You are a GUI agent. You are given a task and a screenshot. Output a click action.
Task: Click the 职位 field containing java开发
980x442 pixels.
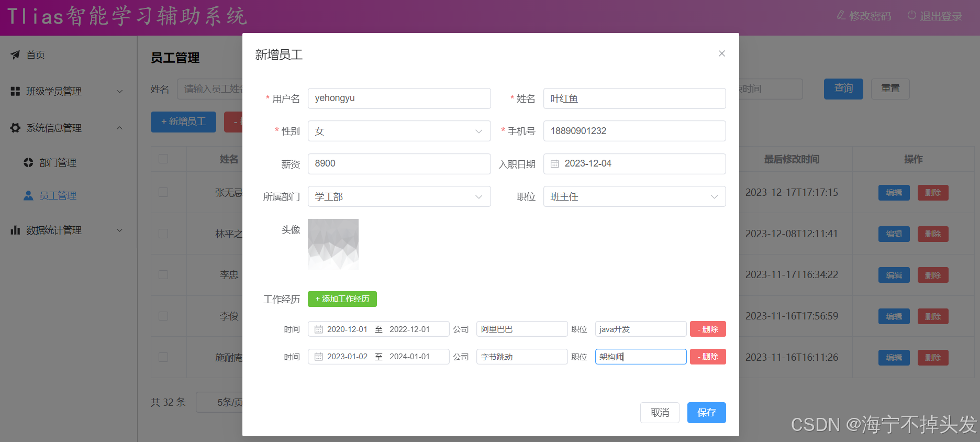tap(641, 329)
